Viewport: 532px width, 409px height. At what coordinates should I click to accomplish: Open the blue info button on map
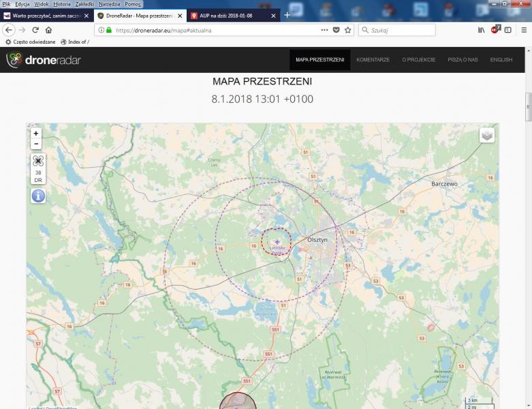37,196
